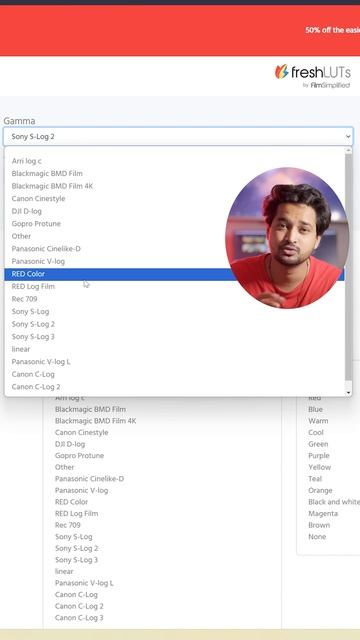Click Black and white in the color list
This screenshot has width=360, height=640.
pyautogui.click(x=334, y=502)
